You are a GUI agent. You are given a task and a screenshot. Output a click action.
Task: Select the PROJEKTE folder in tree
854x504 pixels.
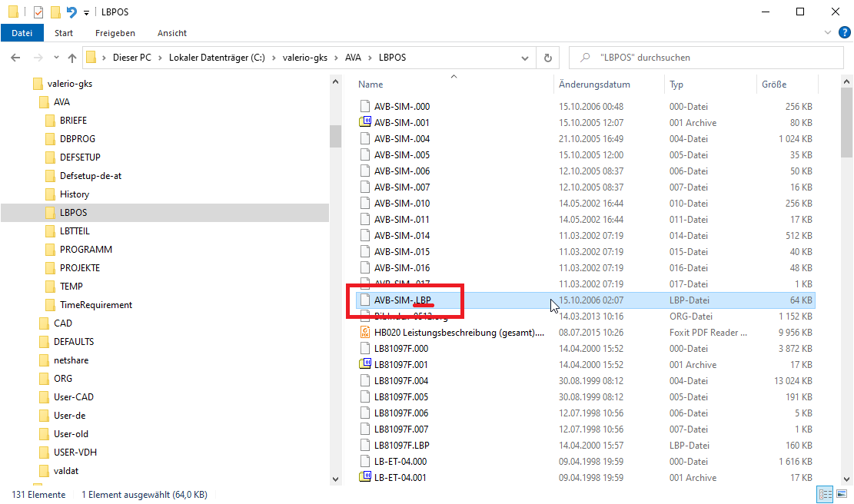click(80, 268)
